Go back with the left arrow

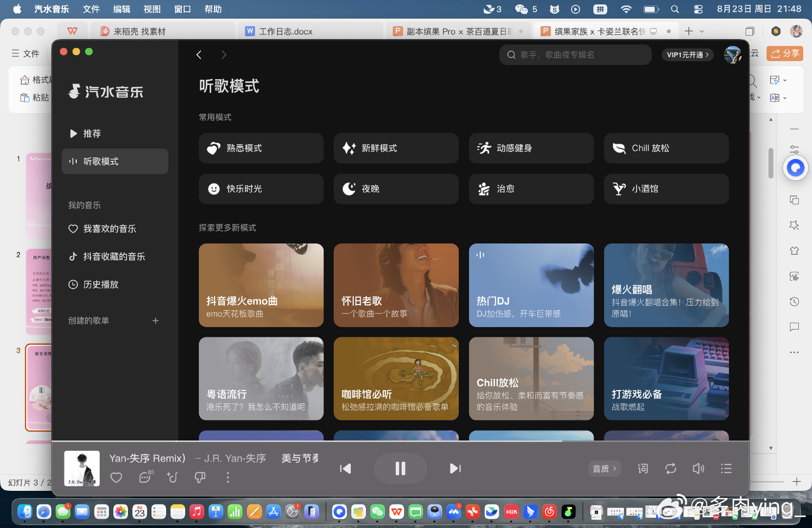199,55
